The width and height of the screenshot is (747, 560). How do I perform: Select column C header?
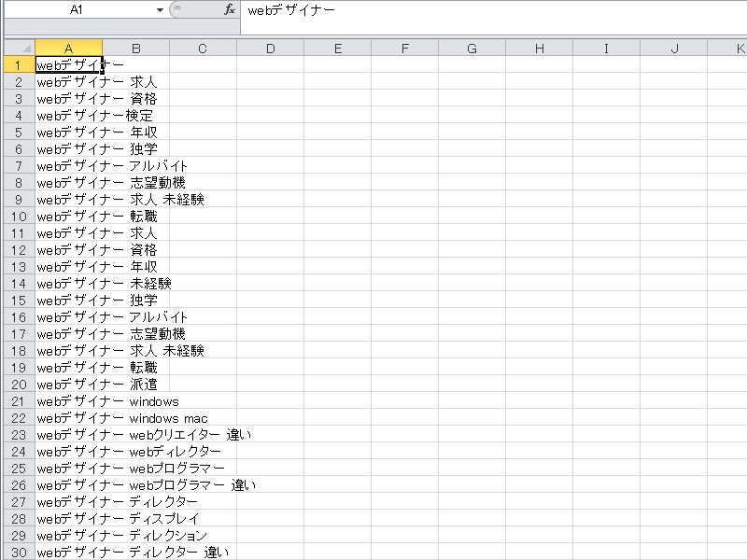[x=203, y=49]
